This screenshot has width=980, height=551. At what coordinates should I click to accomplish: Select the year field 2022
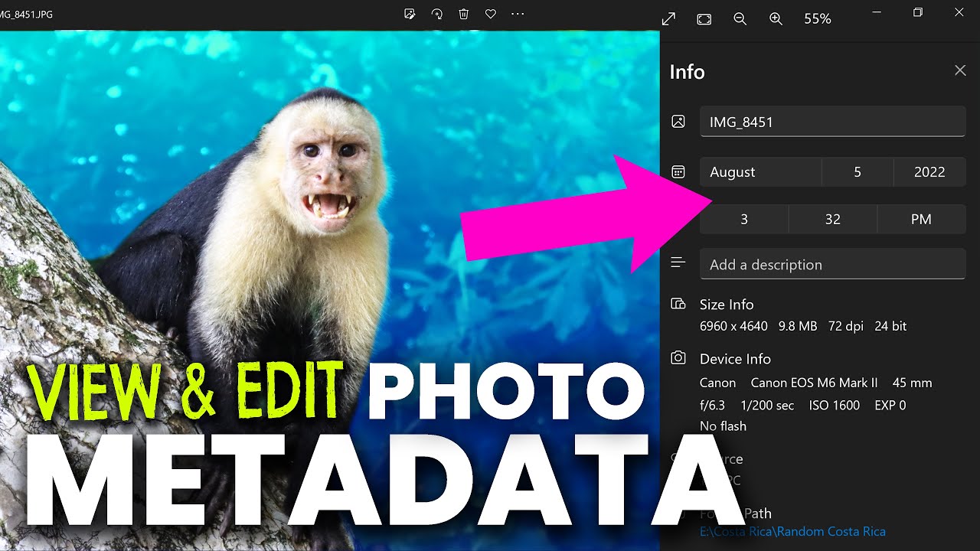tap(929, 172)
